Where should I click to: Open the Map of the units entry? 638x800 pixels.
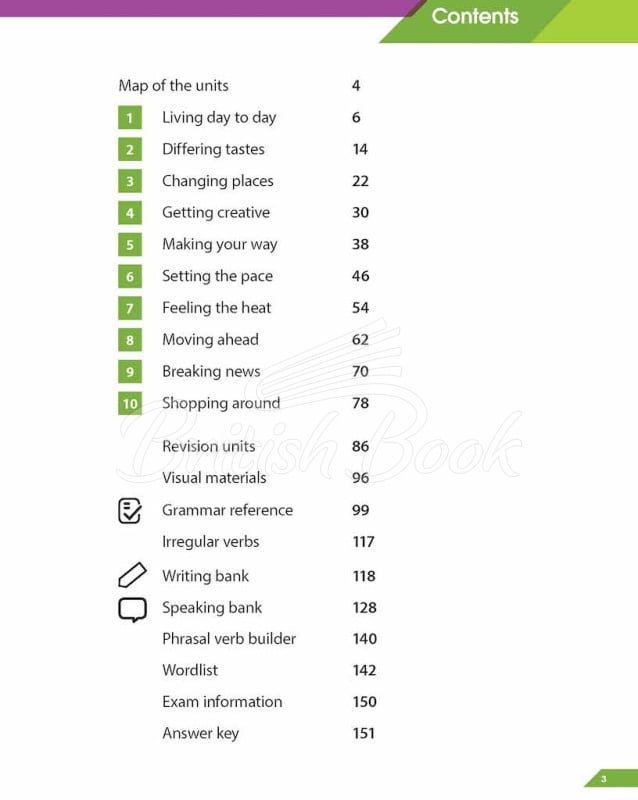(173, 85)
